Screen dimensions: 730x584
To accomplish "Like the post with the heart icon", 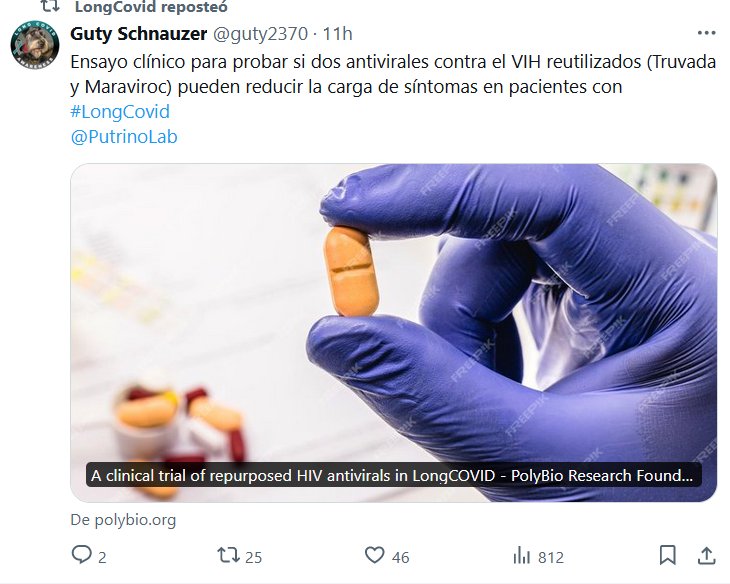I will [374, 555].
